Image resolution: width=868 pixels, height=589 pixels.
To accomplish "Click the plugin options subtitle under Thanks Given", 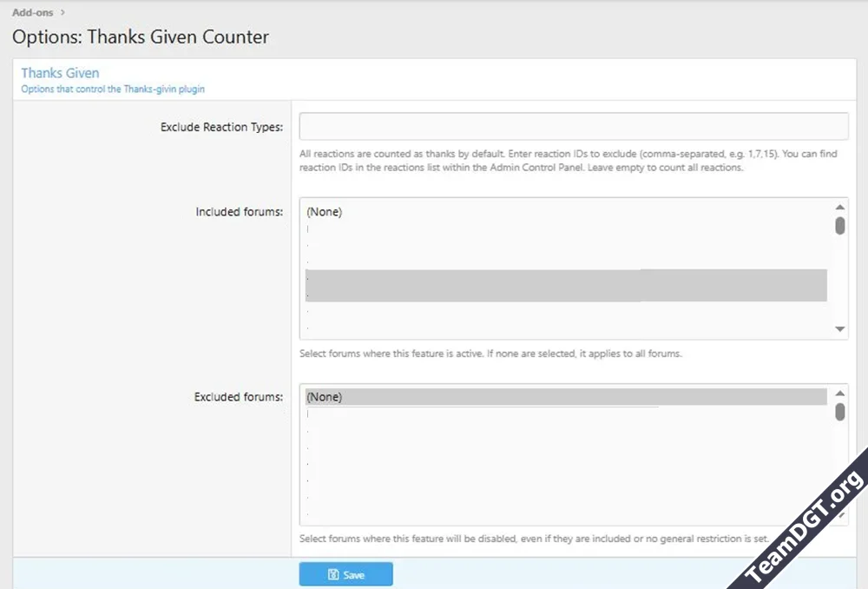I will pyautogui.click(x=113, y=89).
